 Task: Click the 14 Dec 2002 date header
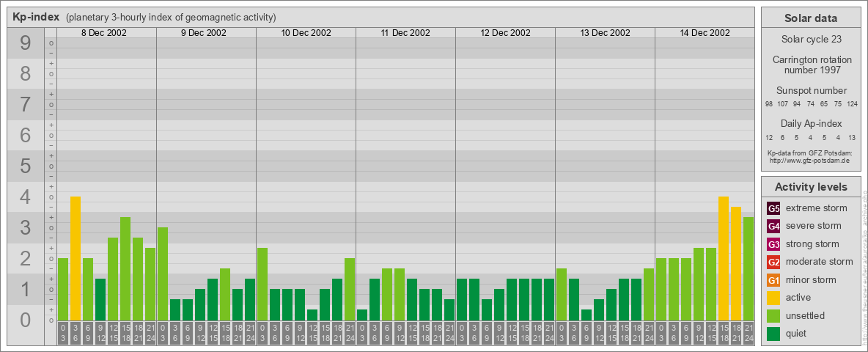pyautogui.click(x=705, y=33)
